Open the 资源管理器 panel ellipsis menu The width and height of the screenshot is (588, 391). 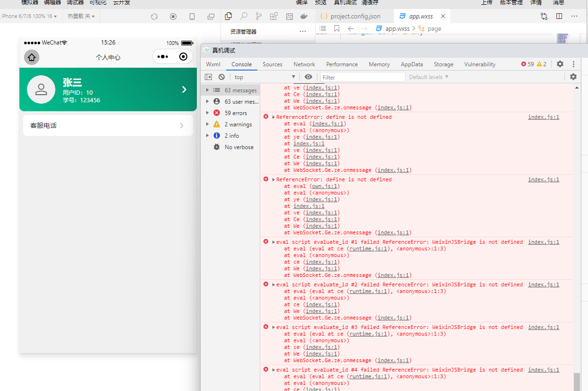click(x=303, y=31)
